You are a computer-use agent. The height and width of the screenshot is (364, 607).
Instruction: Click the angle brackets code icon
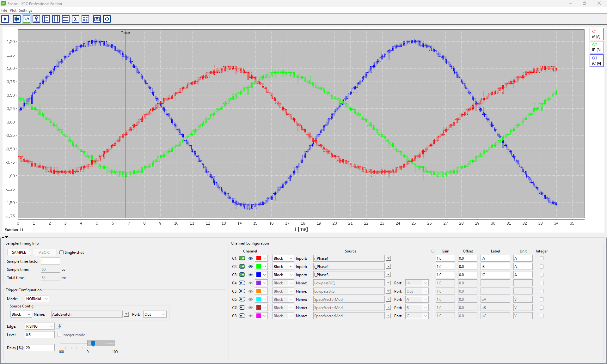point(107,19)
